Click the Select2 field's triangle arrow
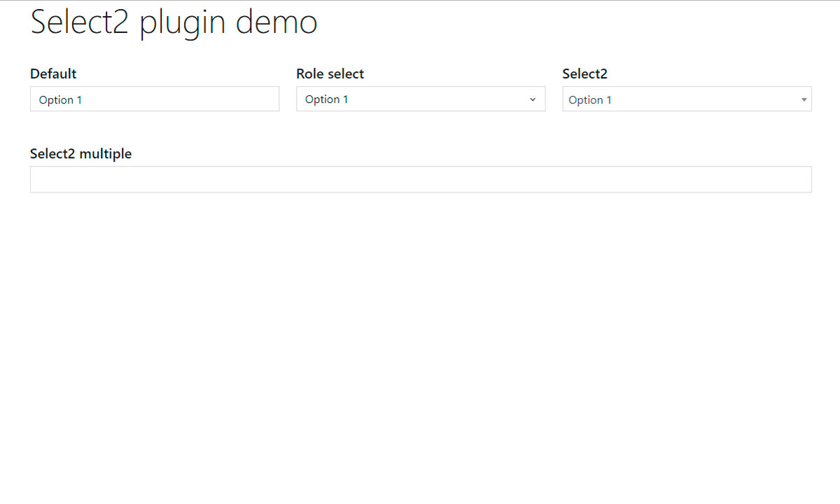This screenshot has height=504, width=840. point(804,100)
